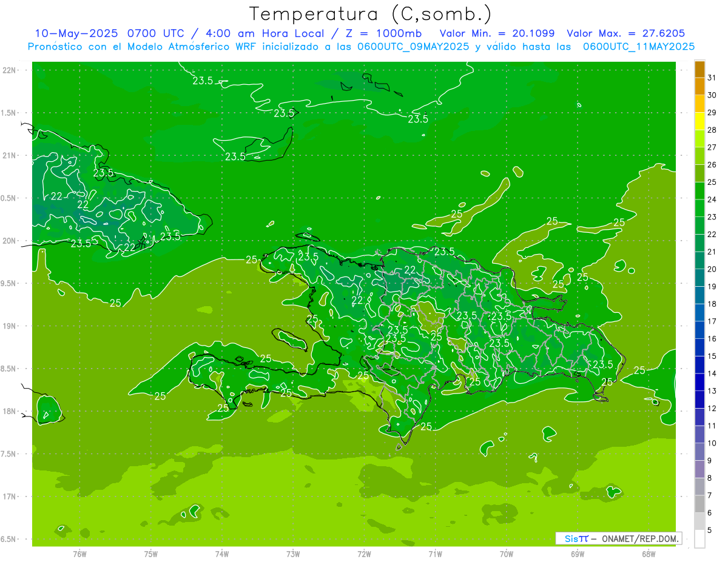Click the "SisTT – ONAMET/REP.DOM." credit label
Screen dimensions: 728x562
point(619,538)
